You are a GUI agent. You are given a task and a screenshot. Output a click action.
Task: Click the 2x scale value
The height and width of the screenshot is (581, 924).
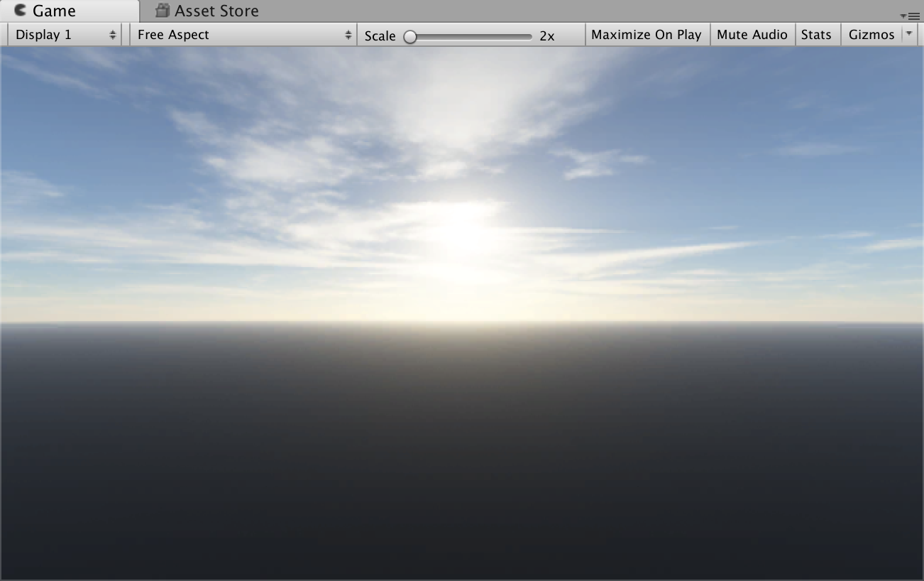point(546,36)
